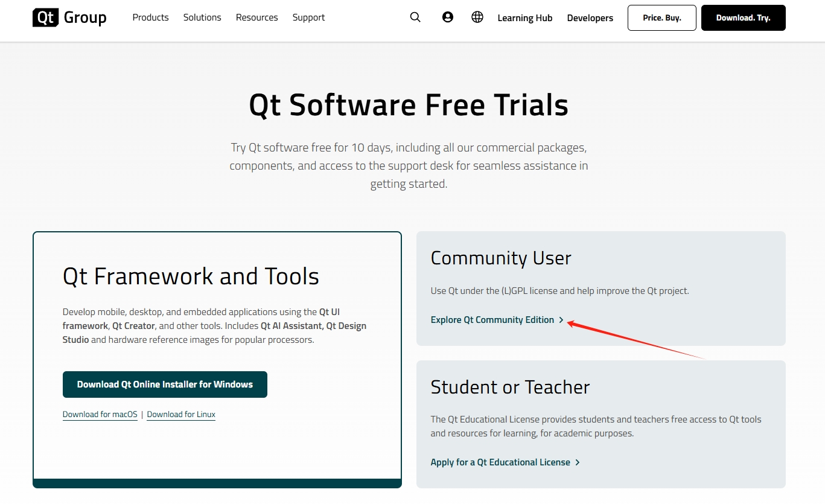Open the search magnifier icon
The width and height of the screenshot is (825, 504).
point(415,18)
